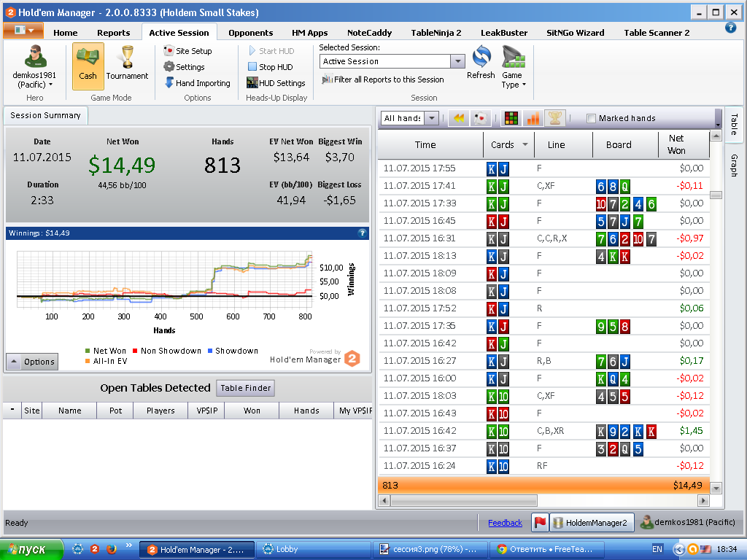Select Cash game mode
The height and width of the screenshot is (560, 747).
[88, 66]
